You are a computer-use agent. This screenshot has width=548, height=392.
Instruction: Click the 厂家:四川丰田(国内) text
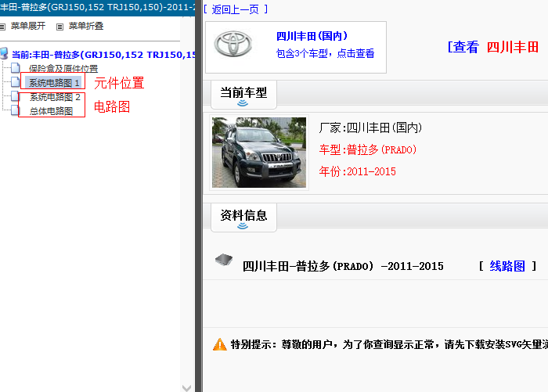click(x=370, y=128)
